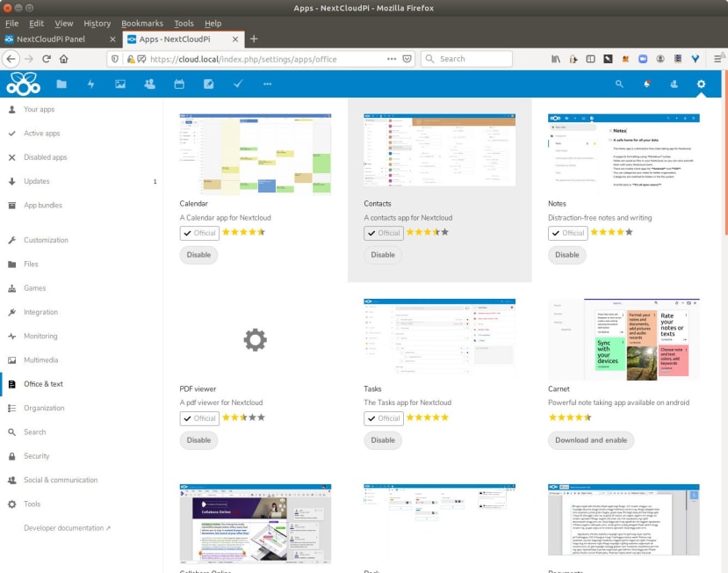The width and height of the screenshot is (728, 573).
Task: Open a new tab with plus button
Action: [x=254, y=39]
